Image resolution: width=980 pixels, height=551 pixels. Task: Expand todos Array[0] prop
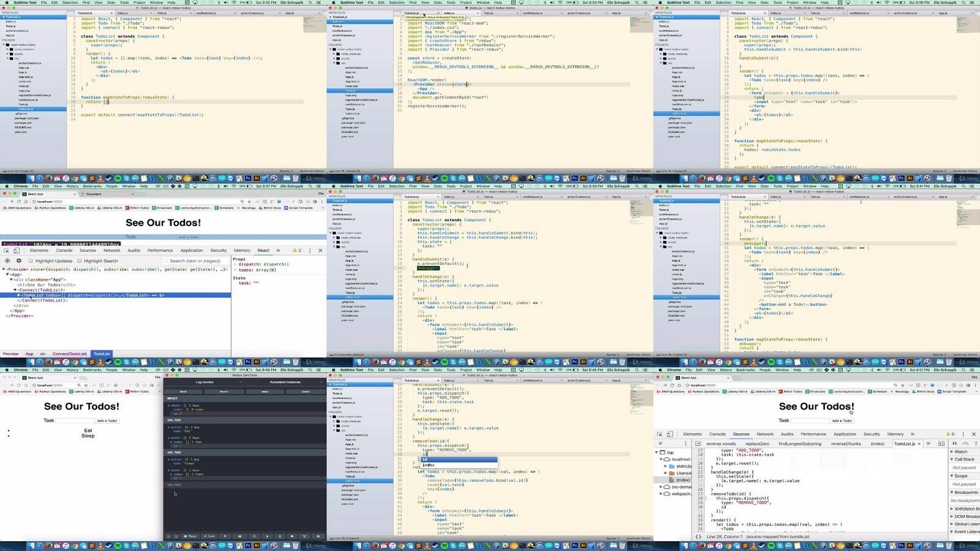pos(236,270)
